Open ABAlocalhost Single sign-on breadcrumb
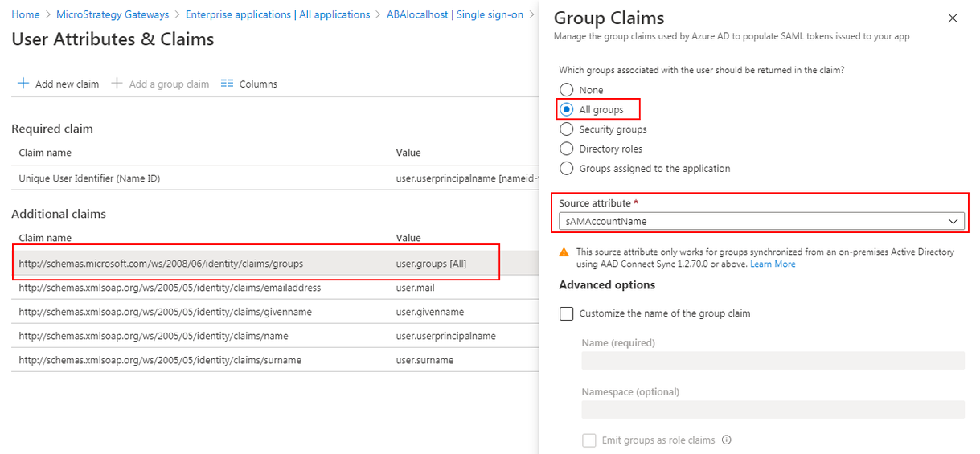 [454, 14]
